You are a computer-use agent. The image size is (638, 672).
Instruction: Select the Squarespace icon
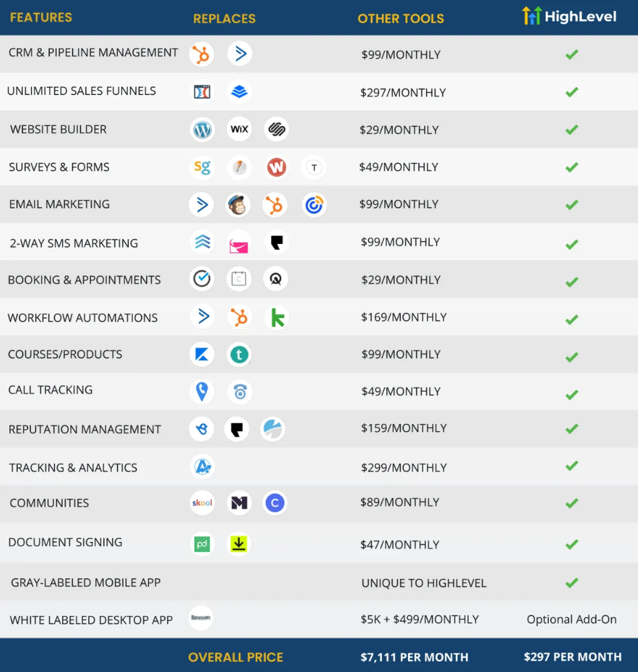[x=277, y=129]
